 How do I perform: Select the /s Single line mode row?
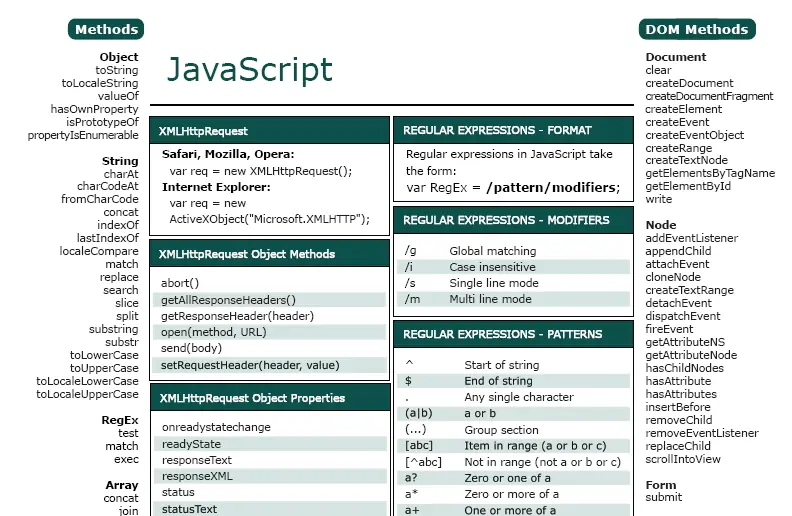point(513,283)
